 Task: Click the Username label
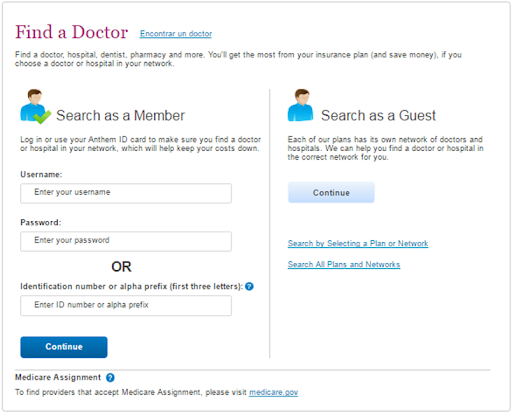click(41, 175)
